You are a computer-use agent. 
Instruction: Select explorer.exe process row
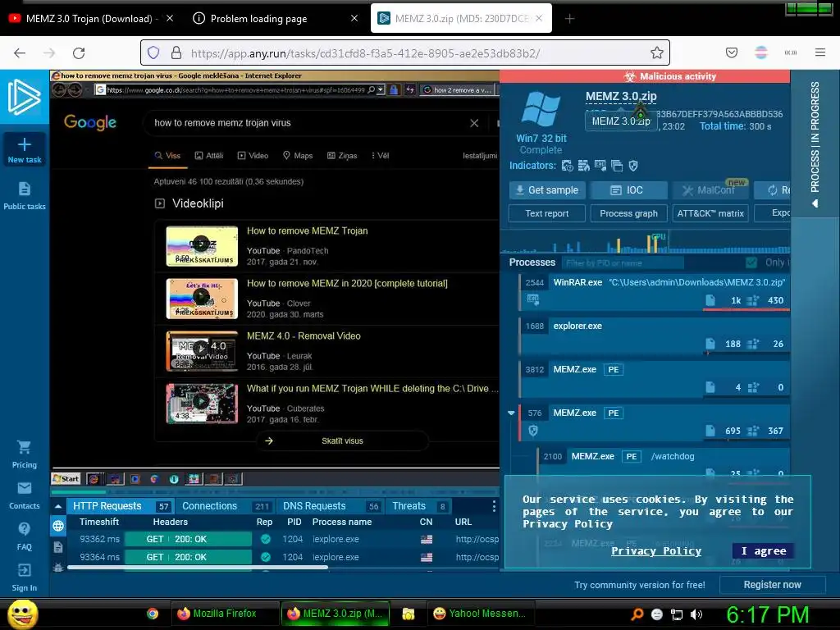tap(655, 336)
